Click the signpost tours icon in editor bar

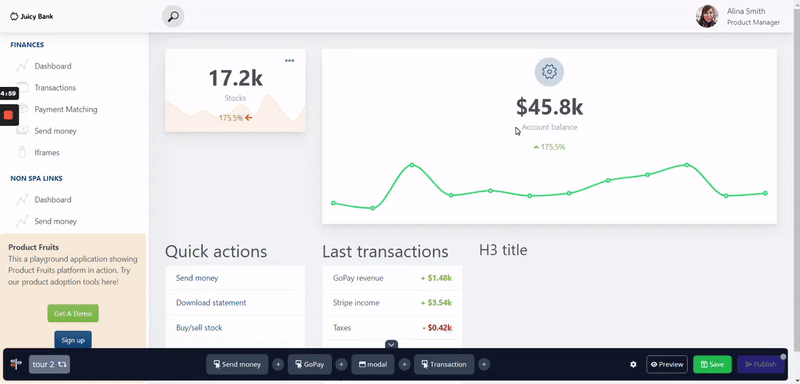point(16,364)
